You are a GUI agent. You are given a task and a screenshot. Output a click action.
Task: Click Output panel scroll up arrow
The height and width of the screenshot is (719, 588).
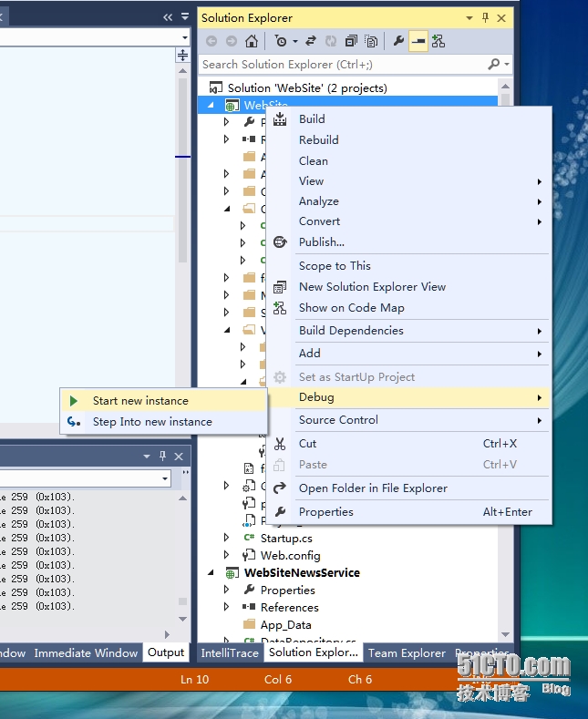click(182, 498)
